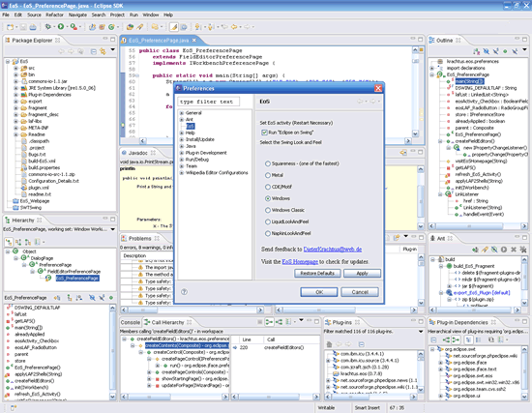
Task: Click the Run green play toolbar icon
Action: click(61, 26)
